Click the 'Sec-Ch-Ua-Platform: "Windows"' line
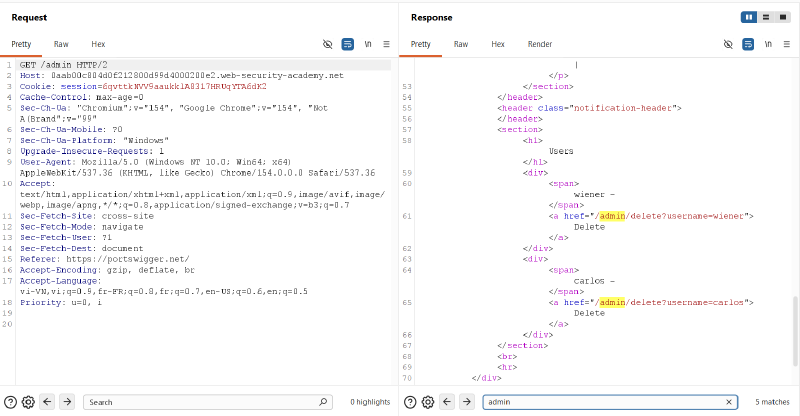Image resolution: width=800 pixels, height=416 pixels. point(94,140)
